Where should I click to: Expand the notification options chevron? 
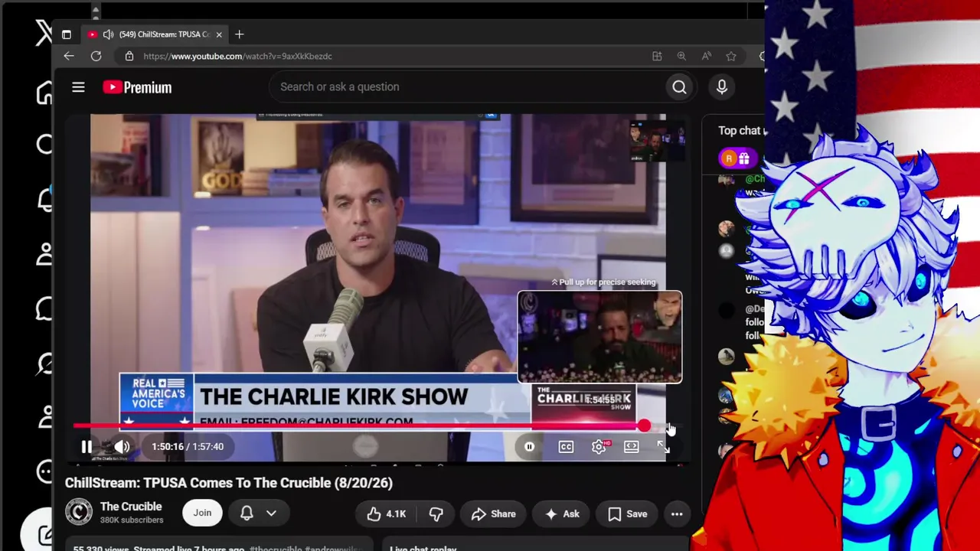pyautogui.click(x=271, y=514)
